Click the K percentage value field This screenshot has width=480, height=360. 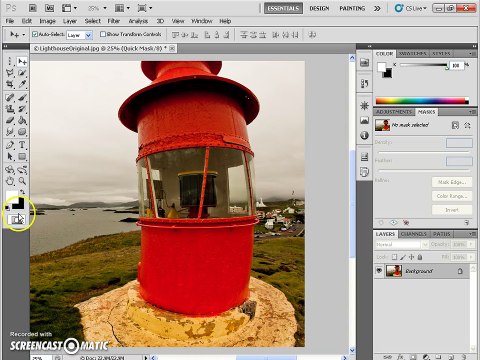point(456,65)
